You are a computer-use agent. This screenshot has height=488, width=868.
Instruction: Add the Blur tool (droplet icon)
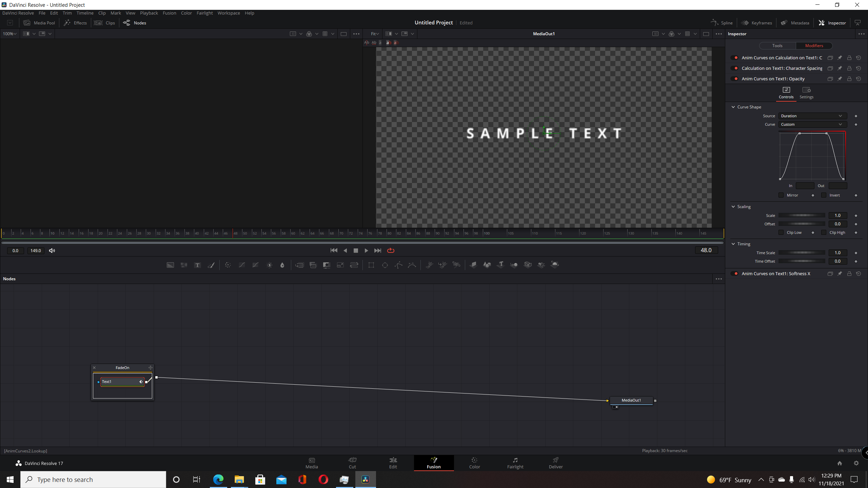click(x=282, y=265)
